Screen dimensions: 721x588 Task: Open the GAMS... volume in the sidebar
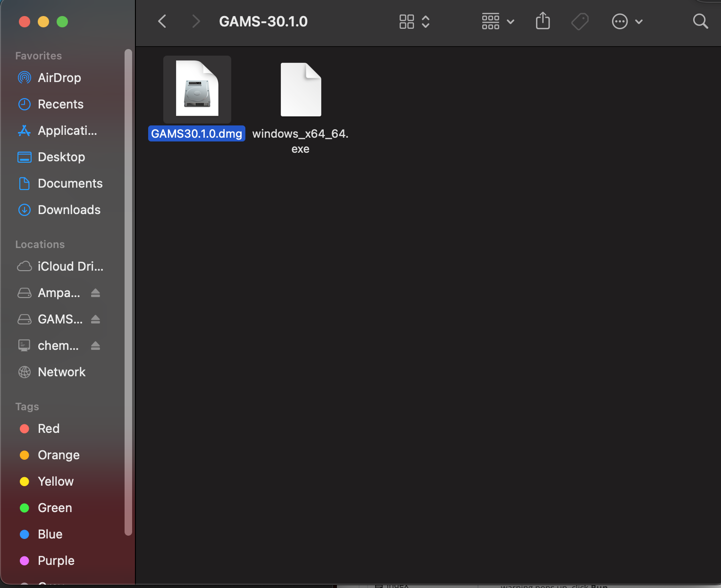pos(60,319)
